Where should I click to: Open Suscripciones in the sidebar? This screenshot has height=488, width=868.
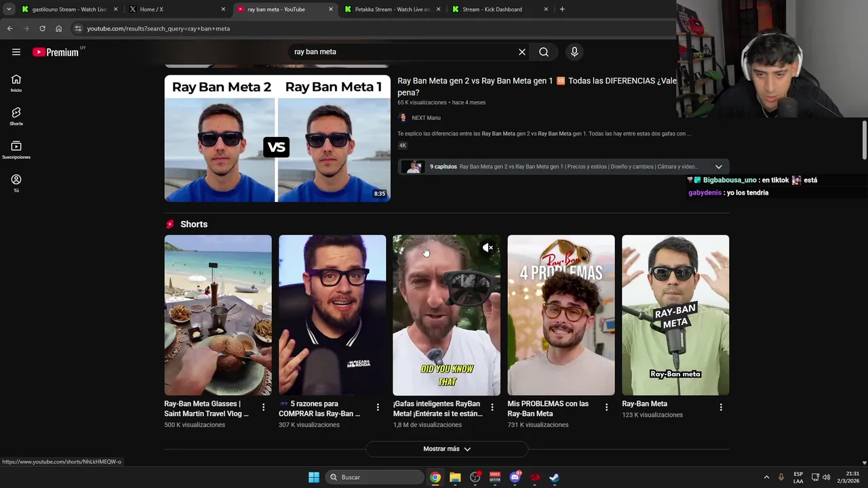[x=16, y=150]
